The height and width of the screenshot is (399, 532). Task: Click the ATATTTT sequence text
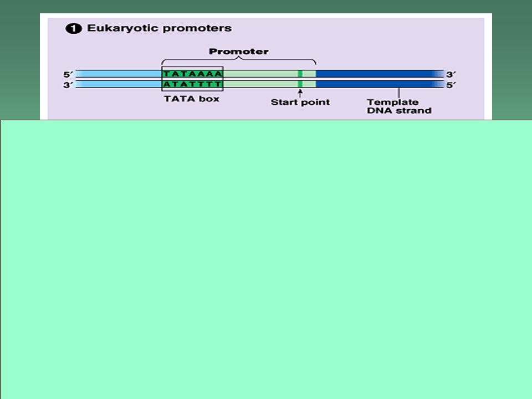tap(192, 84)
